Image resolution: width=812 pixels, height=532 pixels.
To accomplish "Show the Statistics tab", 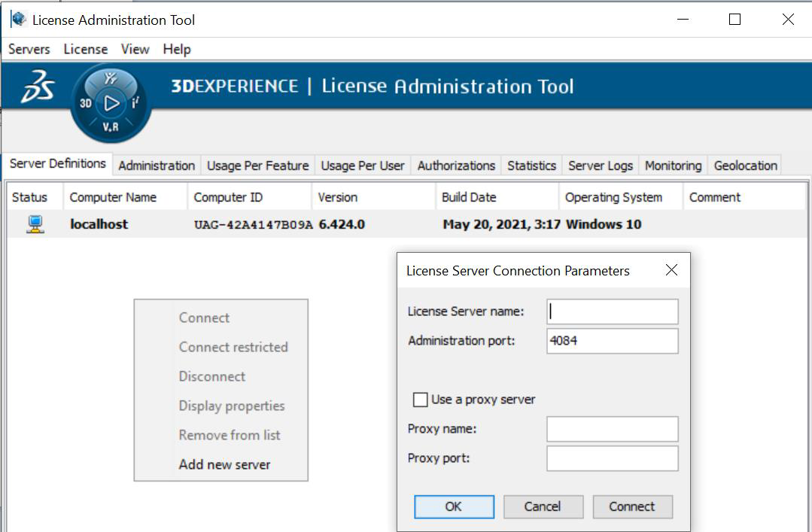I will click(532, 166).
